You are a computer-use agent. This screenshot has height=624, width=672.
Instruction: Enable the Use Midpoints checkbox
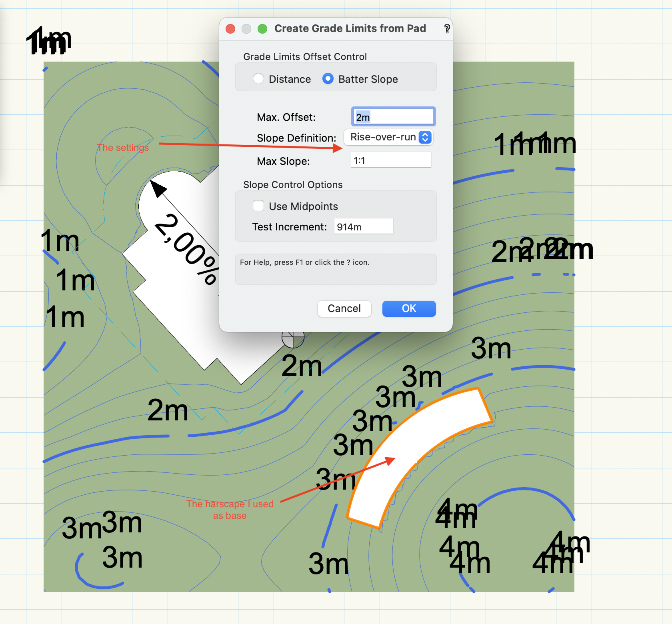pyautogui.click(x=258, y=206)
